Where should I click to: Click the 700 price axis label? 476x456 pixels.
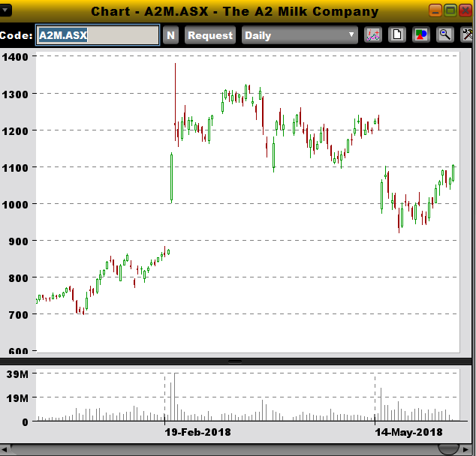click(x=19, y=315)
